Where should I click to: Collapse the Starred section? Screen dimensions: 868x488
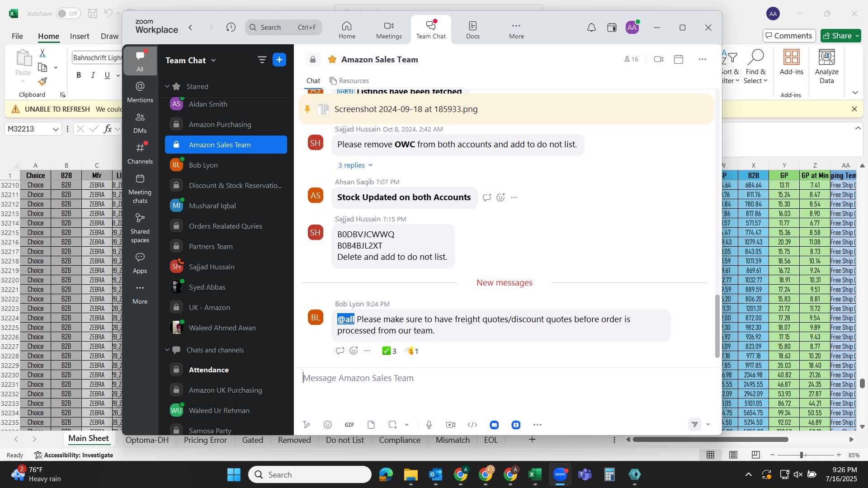(x=167, y=86)
